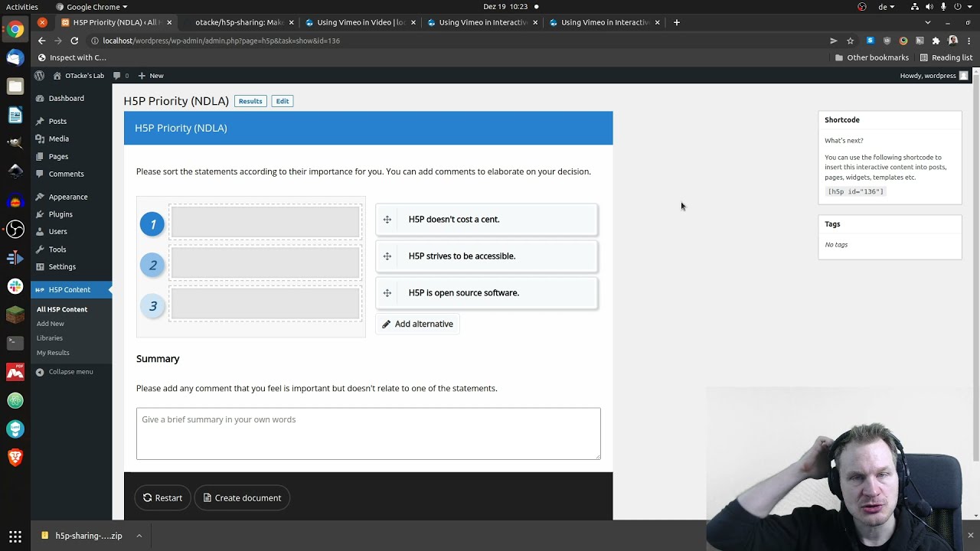The image size is (980, 551).
Task: Click the browser back arrow
Action: [x=41, y=41]
